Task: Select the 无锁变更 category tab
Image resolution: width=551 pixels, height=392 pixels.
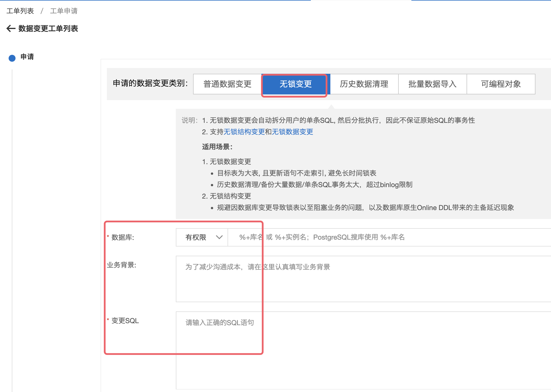Action: click(296, 84)
